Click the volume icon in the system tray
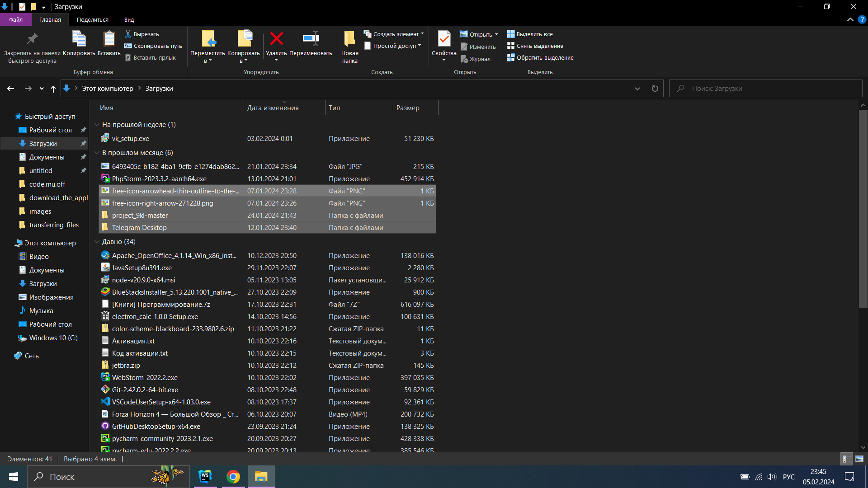Screen dimensions: 868x488 click(772, 477)
